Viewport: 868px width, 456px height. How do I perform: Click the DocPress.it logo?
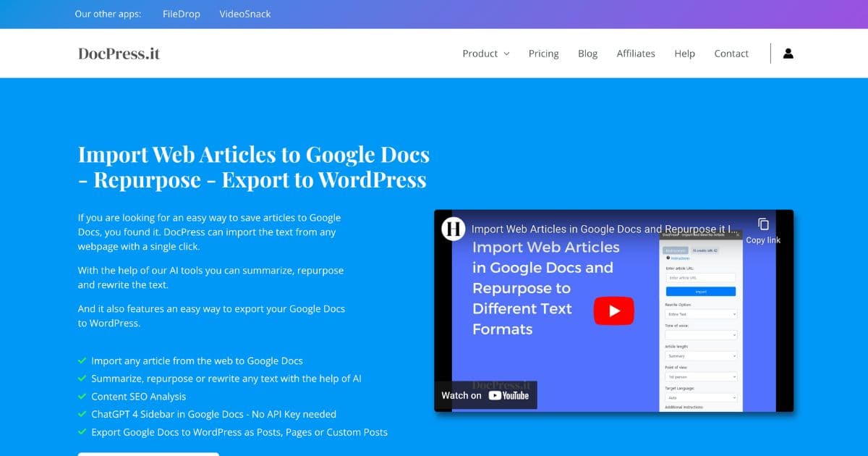coord(119,53)
